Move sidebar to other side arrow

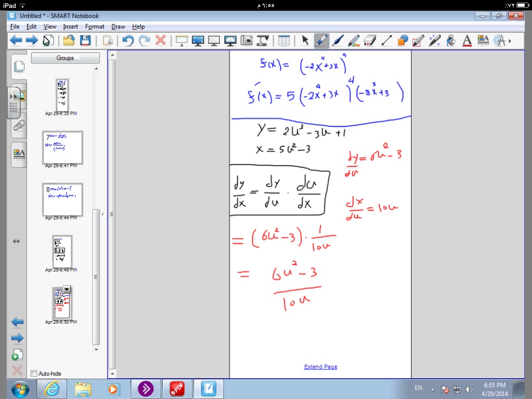tap(16, 241)
